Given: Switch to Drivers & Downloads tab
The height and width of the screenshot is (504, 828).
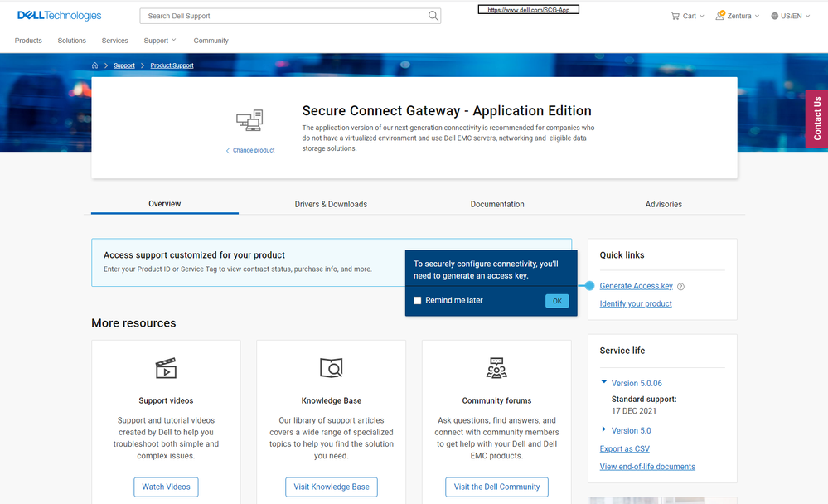Looking at the screenshot, I should click(331, 205).
